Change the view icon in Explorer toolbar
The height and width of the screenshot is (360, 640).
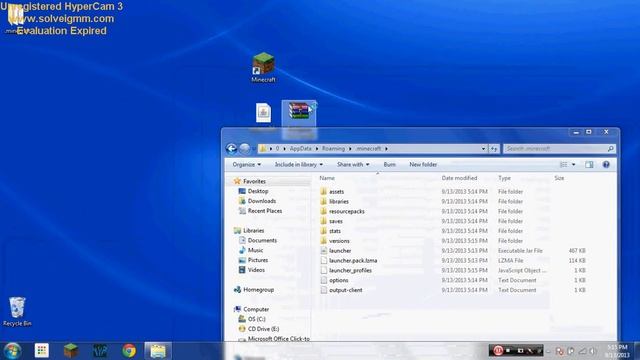[x=564, y=164]
